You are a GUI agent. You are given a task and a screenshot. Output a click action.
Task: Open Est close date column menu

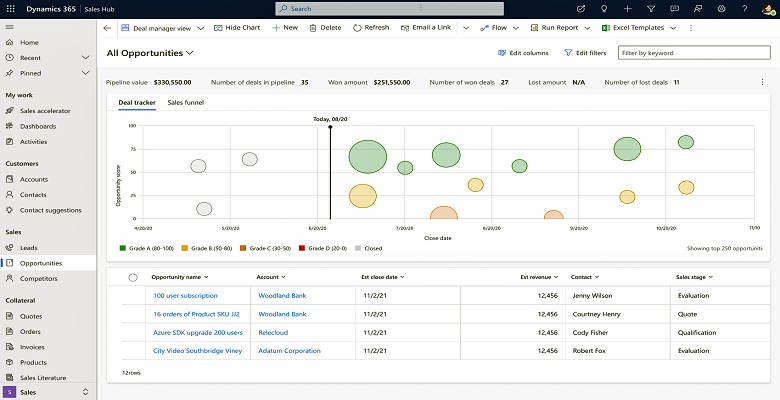pyautogui.click(x=383, y=277)
